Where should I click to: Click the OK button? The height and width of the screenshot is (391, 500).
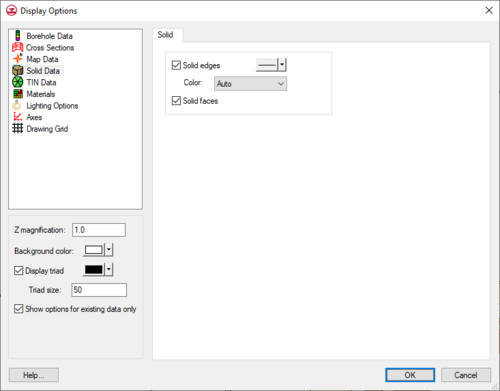click(410, 375)
